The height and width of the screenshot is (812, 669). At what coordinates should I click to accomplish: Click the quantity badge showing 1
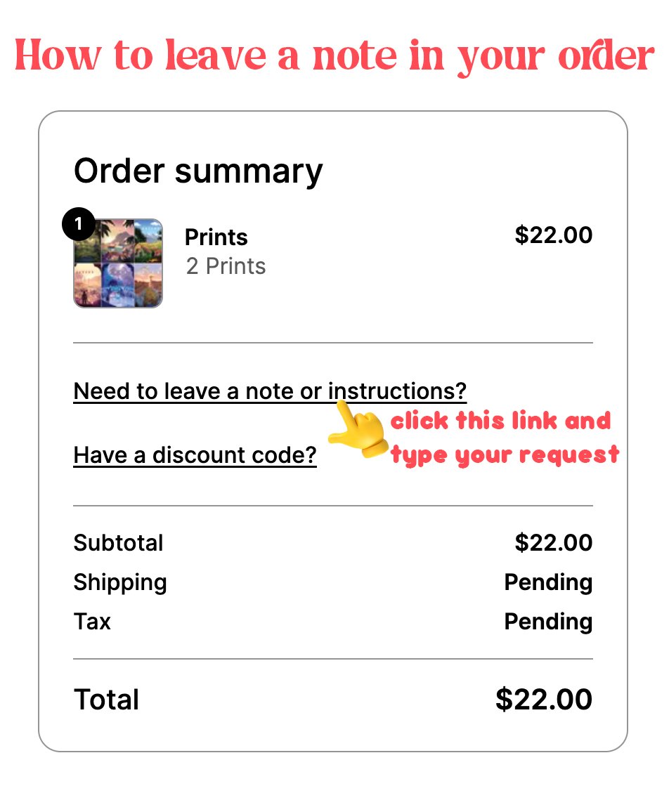(77, 225)
